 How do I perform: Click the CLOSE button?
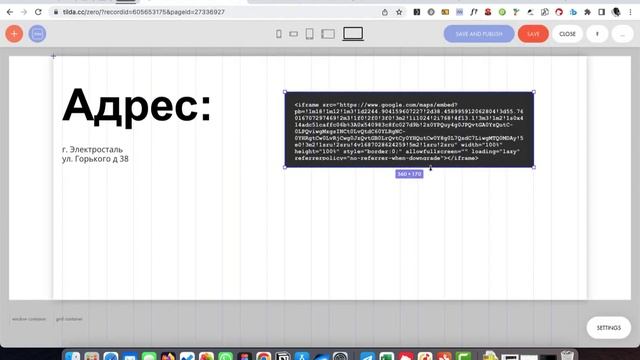tap(567, 34)
